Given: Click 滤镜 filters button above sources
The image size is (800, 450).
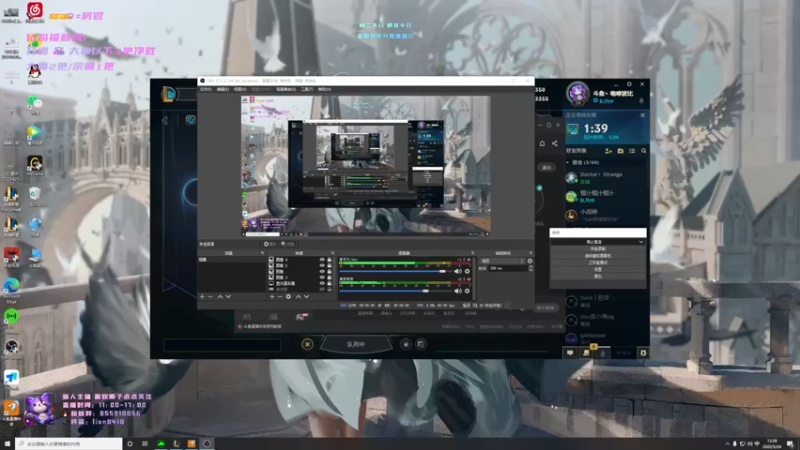Looking at the screenshot, I should pyautogui.click(x=288, y=244).
